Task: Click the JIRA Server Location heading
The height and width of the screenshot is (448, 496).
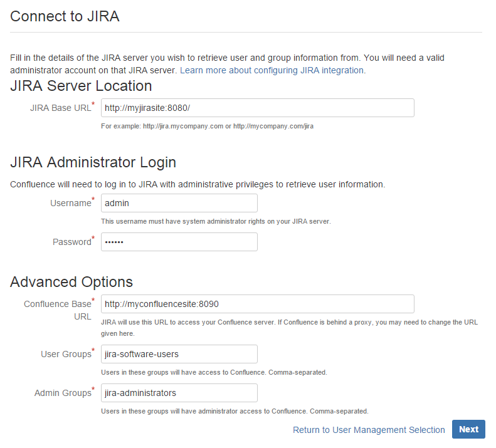Action: click(81, 86)
